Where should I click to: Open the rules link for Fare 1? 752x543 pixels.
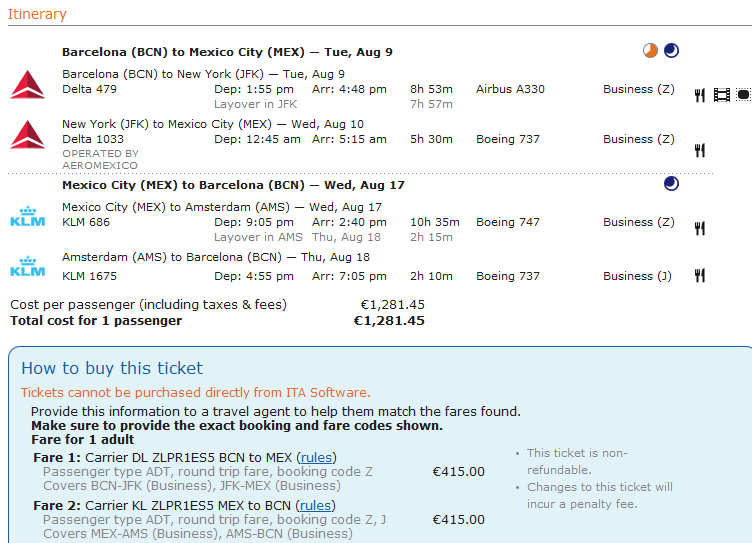316,456
